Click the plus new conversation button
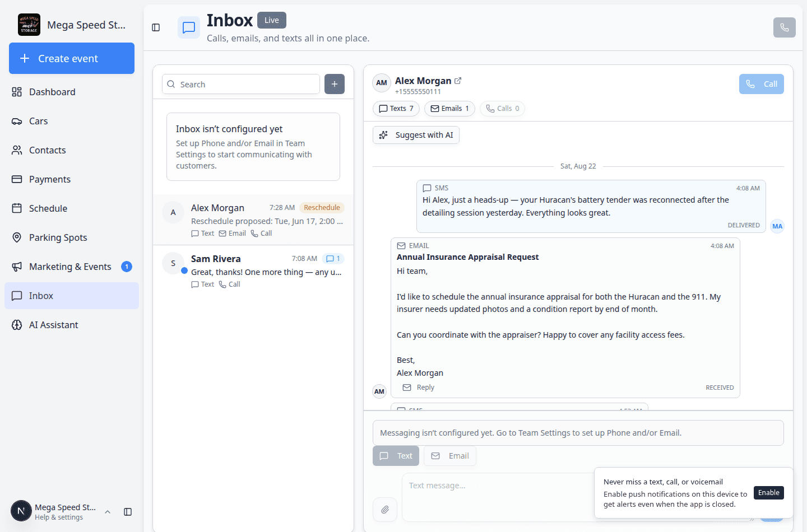 [335, 84]
